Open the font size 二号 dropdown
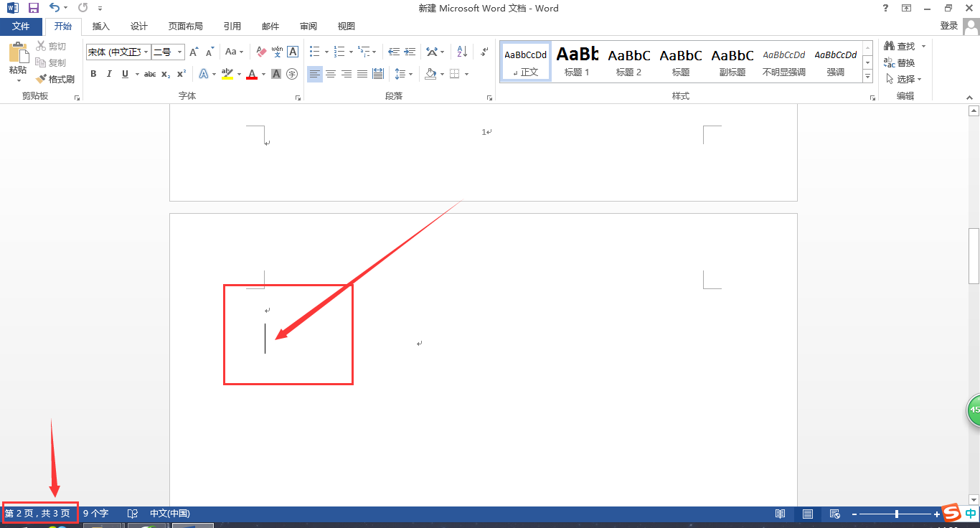The image size is (980, 528). (180, 52)
